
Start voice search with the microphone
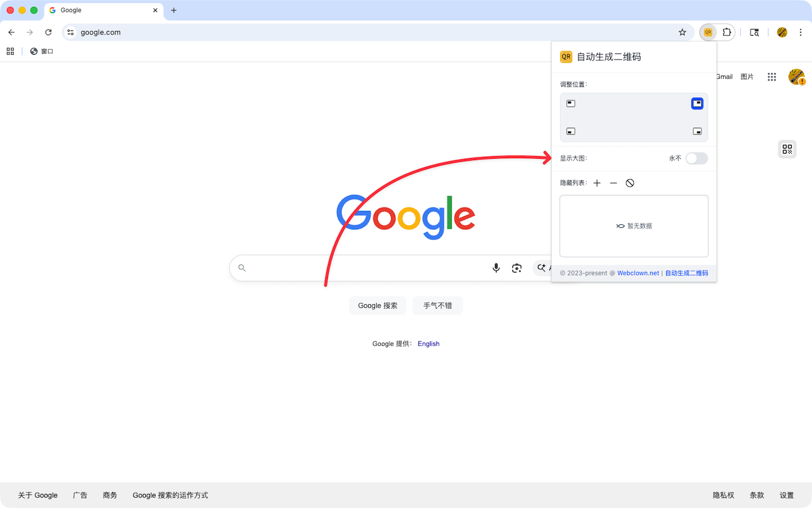[x=496, y=268]
